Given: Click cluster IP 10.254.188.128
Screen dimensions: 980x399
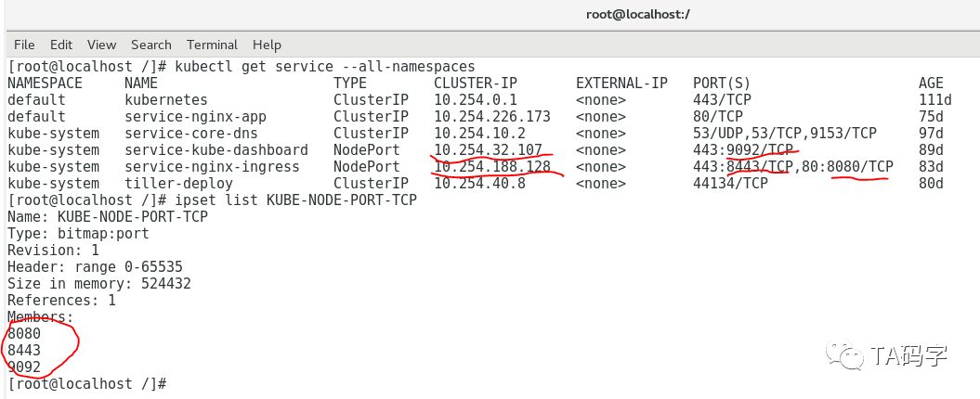Looking at the screenshot, I should (x=492, y=167).
